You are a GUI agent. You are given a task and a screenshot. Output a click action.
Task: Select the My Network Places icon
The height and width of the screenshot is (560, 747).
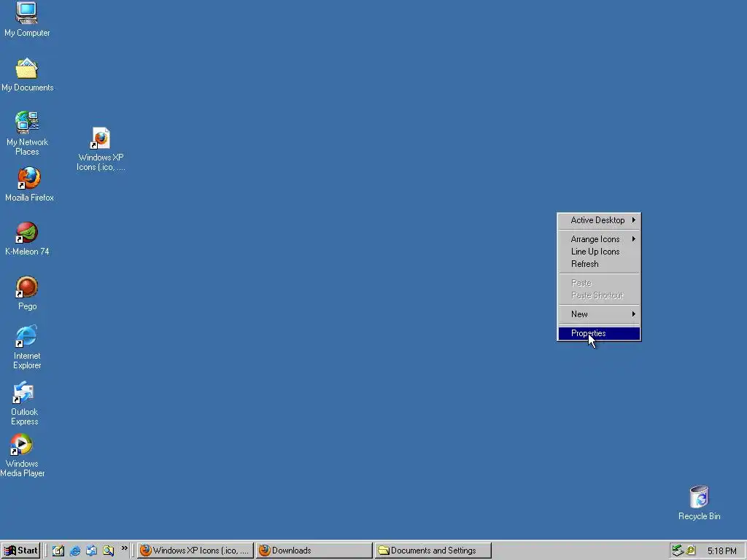(x=27, y=133)
